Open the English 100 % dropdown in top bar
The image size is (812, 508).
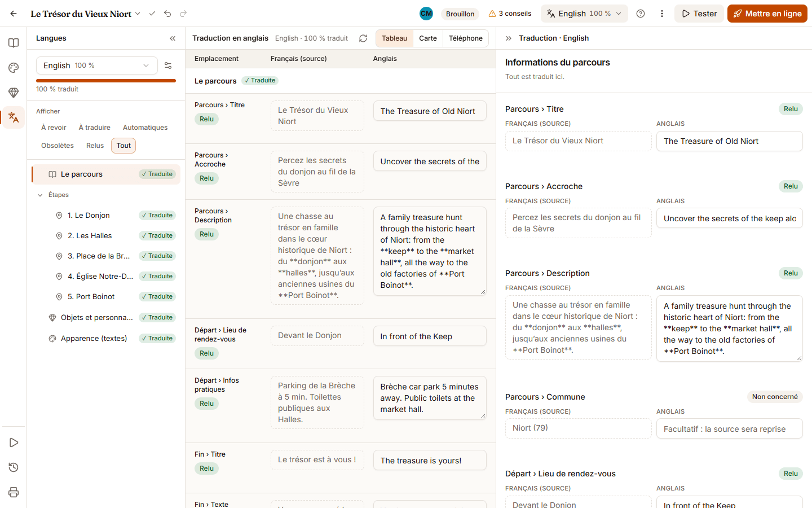point(584,14)
